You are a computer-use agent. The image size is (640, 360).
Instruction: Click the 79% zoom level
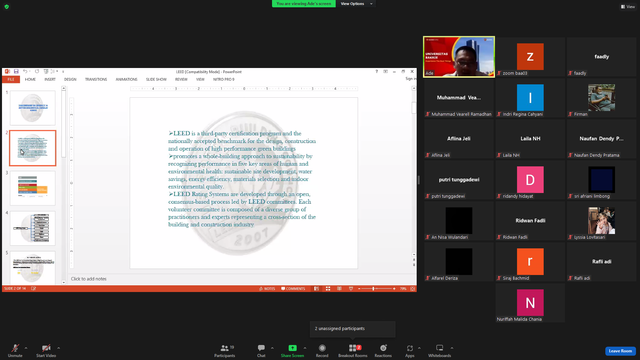coord(403,289)
